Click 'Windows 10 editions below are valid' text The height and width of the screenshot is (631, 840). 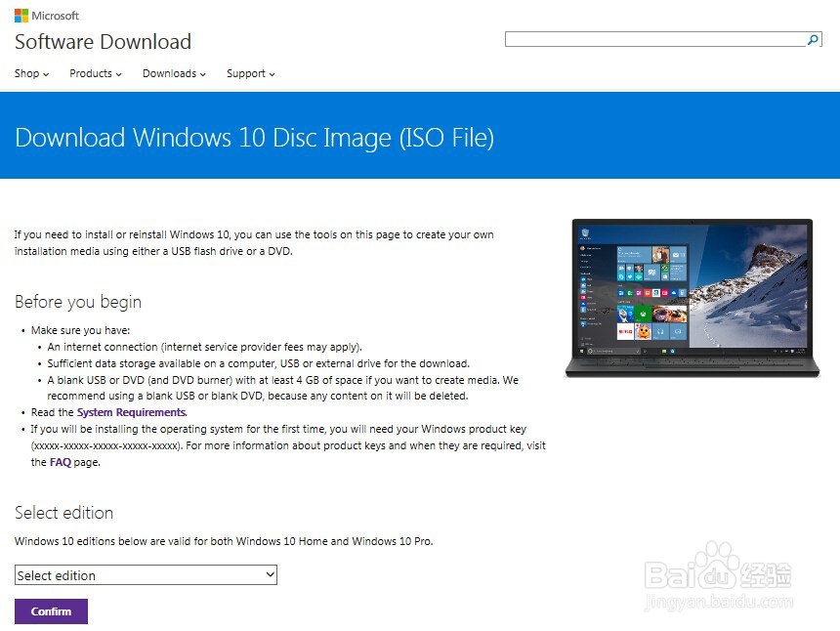point(224,541)
